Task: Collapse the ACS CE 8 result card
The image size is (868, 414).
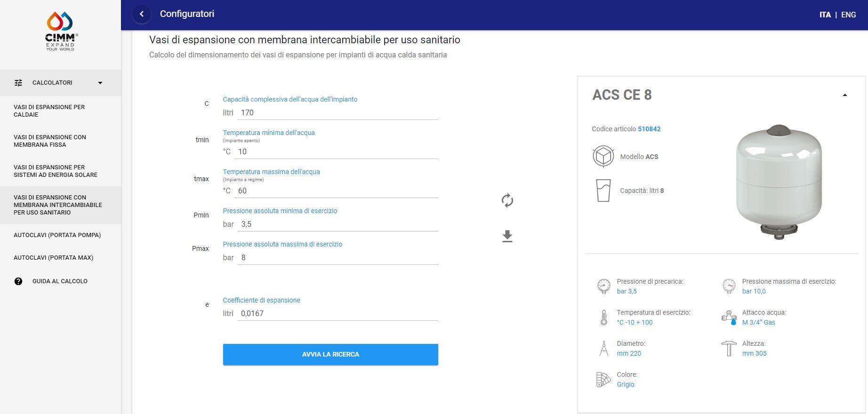Action: (844, 95)
